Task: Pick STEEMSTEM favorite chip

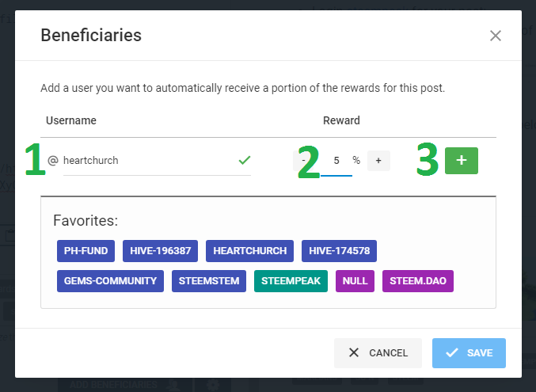Action: [x=209, y=281]
